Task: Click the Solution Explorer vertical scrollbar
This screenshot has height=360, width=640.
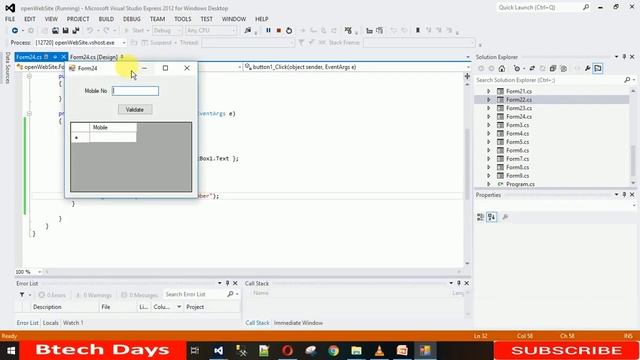Action: pos(633,137)
